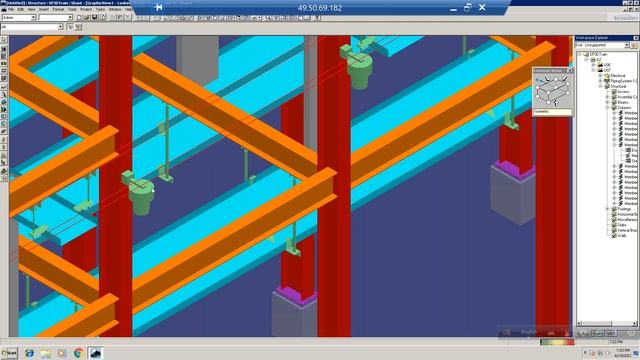Click the upward arrow below the Common Views cube
The width and height of the screenshot is (640, 360).
(x=556, y=103)
